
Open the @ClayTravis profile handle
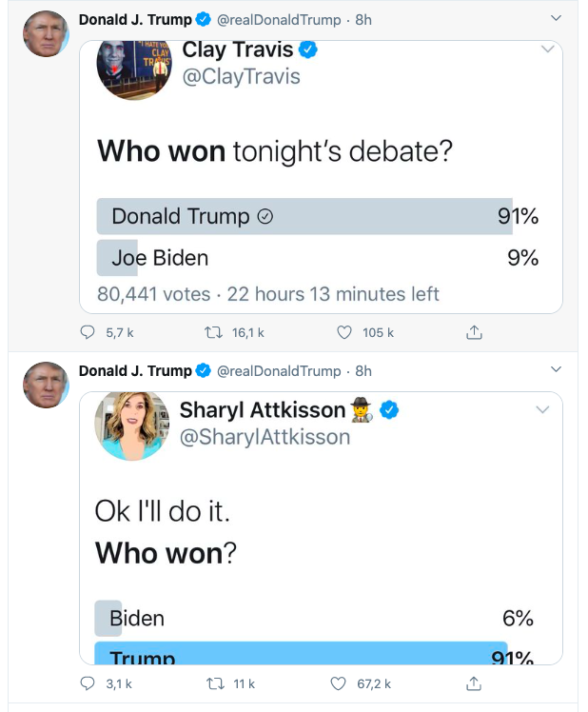click(241, 76)
